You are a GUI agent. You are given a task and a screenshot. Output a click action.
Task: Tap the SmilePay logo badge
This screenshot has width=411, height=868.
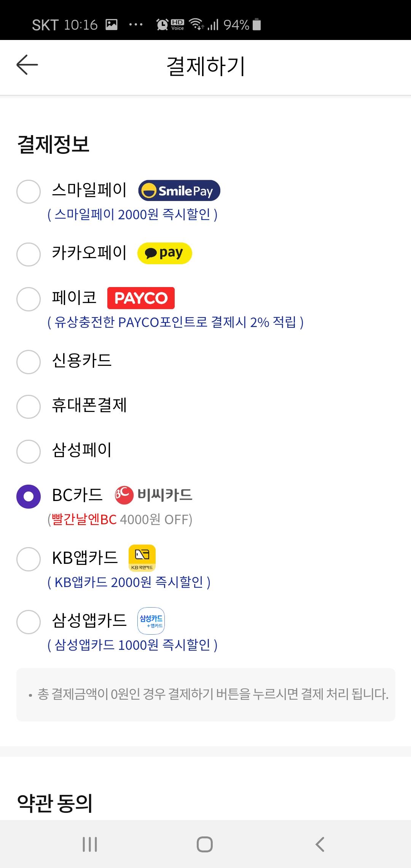(179, 191)
